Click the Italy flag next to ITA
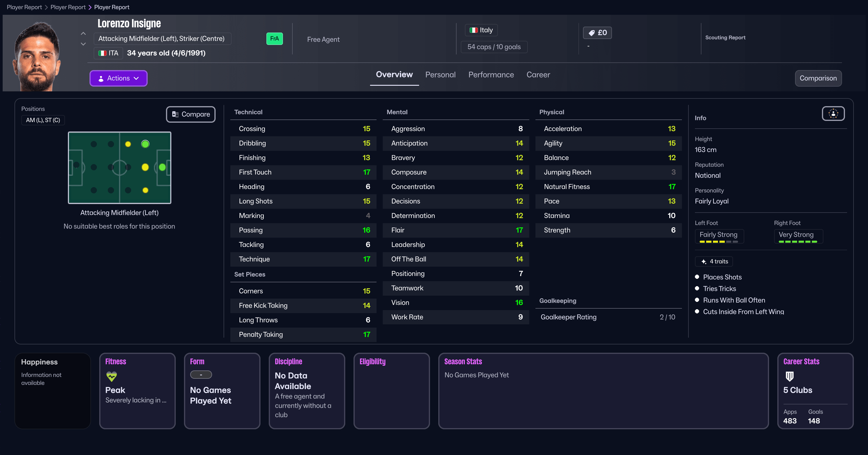The height and width of the screenshot is (455, 868). [102, 53]
